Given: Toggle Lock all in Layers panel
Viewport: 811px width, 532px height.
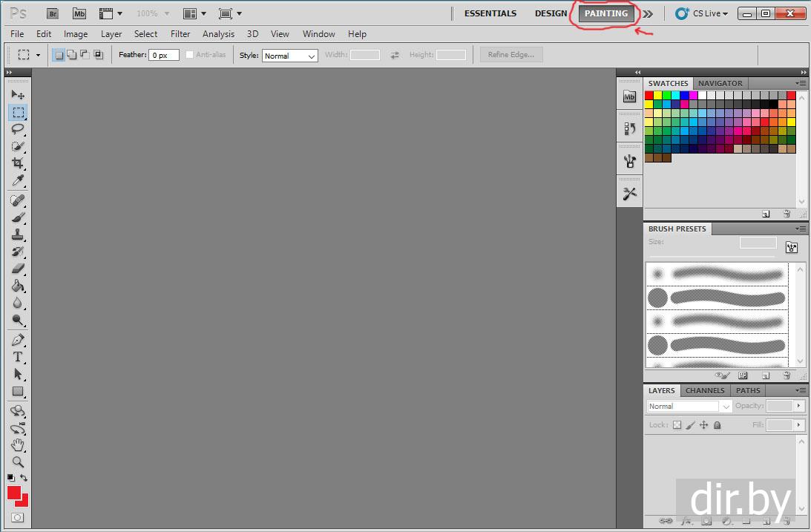Looking at the screenshot, I should tap(718, 425).
